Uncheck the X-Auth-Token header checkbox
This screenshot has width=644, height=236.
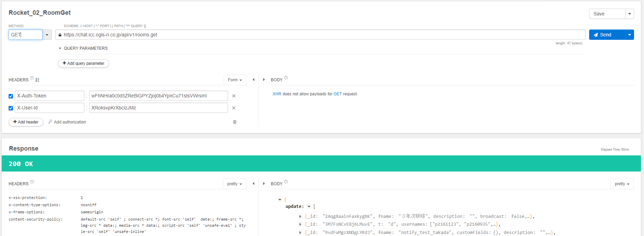[x=11, y=96]
